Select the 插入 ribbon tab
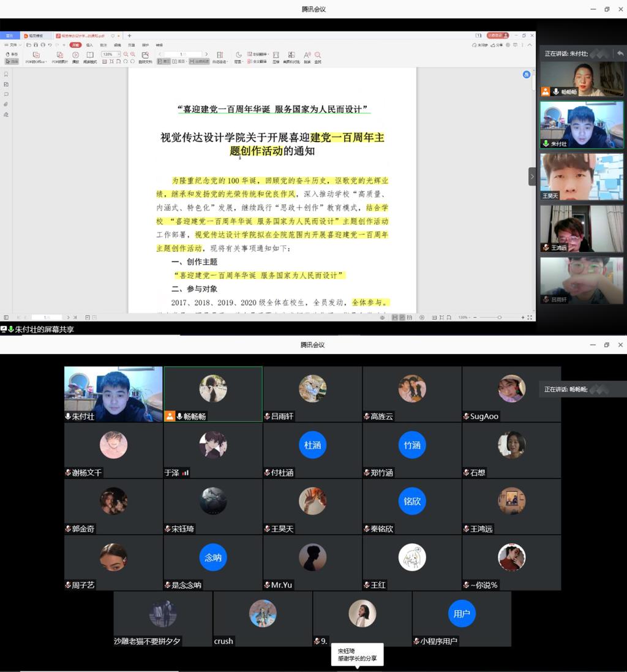627x672 pixels. tap(89, 45)
